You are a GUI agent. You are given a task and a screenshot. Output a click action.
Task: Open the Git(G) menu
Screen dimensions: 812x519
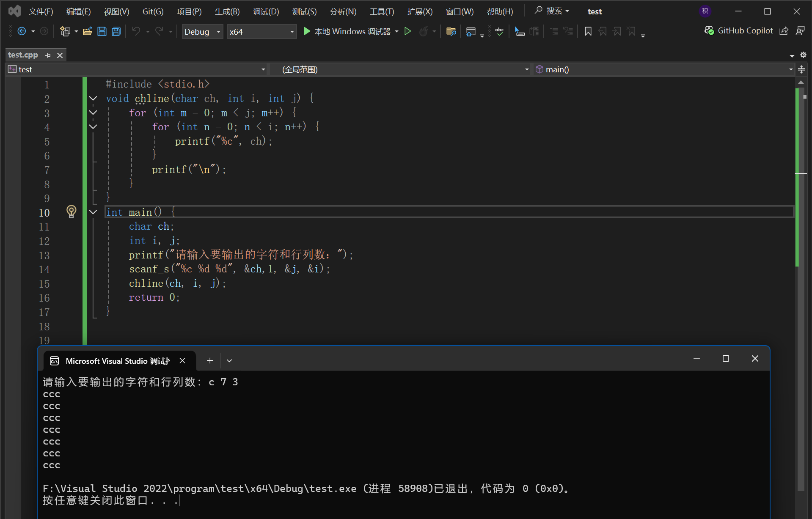click(153, 11)
